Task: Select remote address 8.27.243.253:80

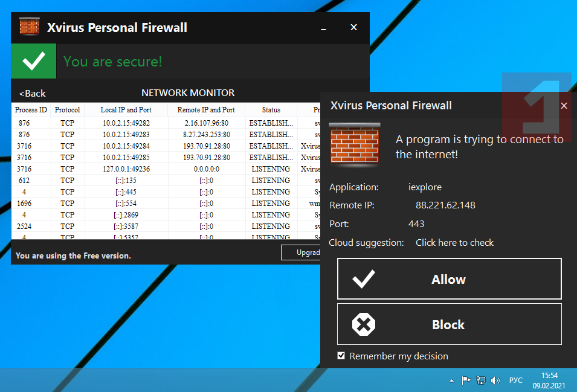Action: 207,135
